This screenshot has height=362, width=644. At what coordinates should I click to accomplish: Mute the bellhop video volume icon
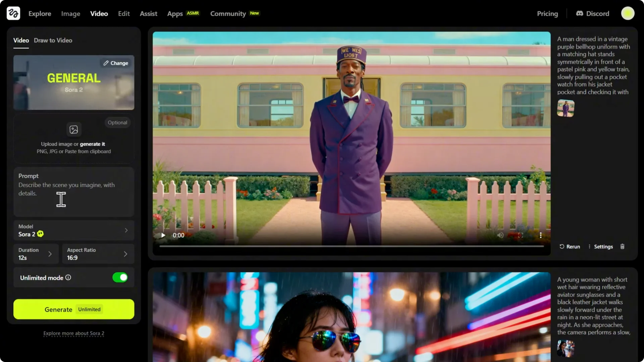tap(500, 235)
